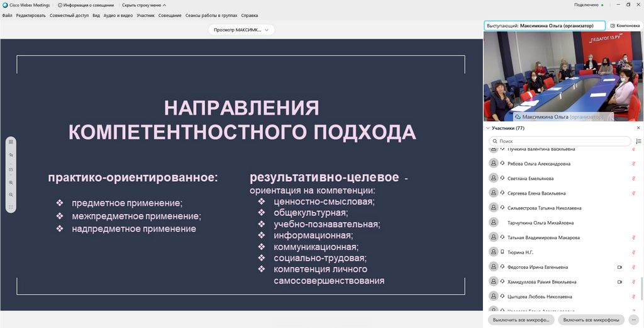Toggle muted microphone for Сергеева Елена Васильевна

click(x=633, y=193)
